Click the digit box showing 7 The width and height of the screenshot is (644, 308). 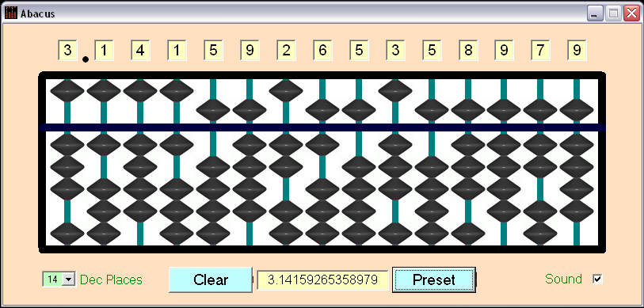click(540, 51)
